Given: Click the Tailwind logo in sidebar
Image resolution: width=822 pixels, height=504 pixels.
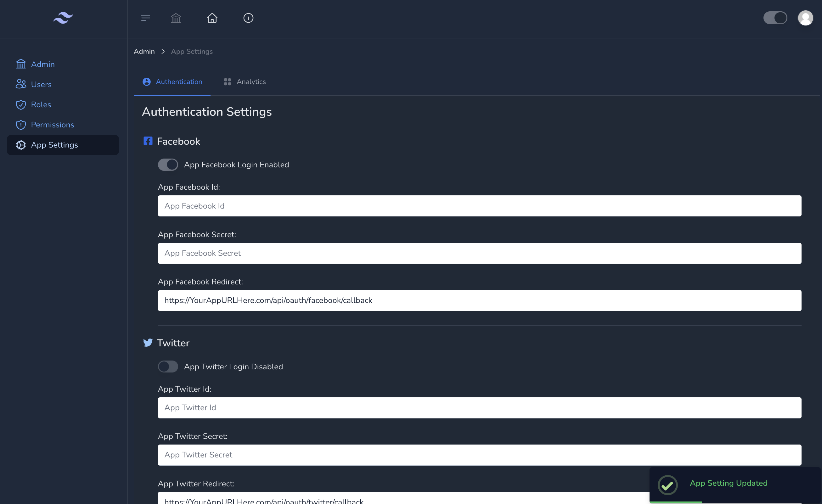Looking at the screenshot, I should [63, 18].
